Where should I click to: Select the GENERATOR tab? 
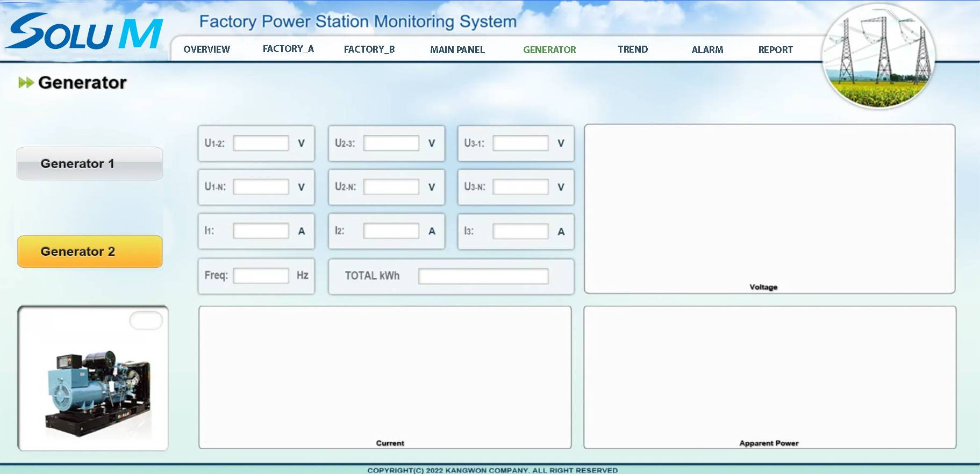point(549,50)
